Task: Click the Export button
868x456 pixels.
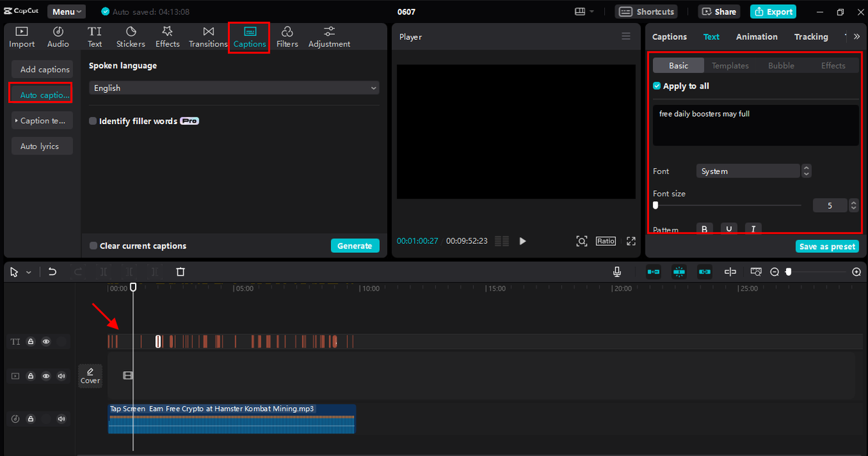Action: point(773,12)
